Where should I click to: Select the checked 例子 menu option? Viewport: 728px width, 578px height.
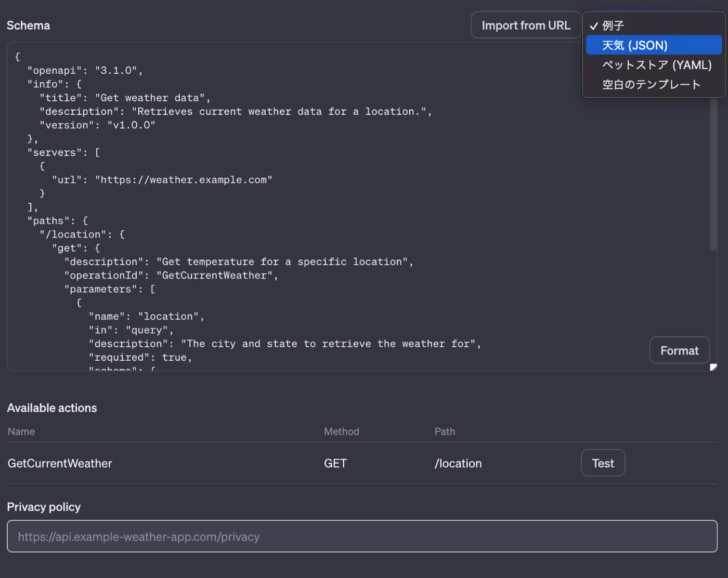[x=654, y=25]
